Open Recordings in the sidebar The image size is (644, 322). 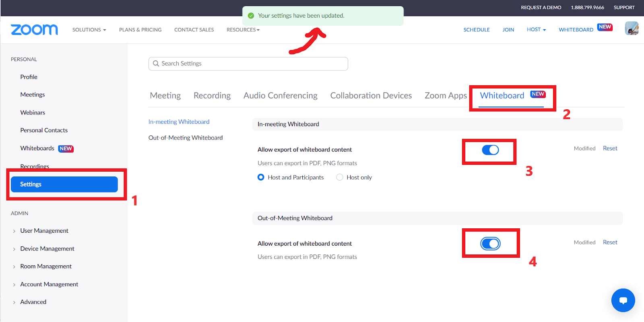click(35, 166)
